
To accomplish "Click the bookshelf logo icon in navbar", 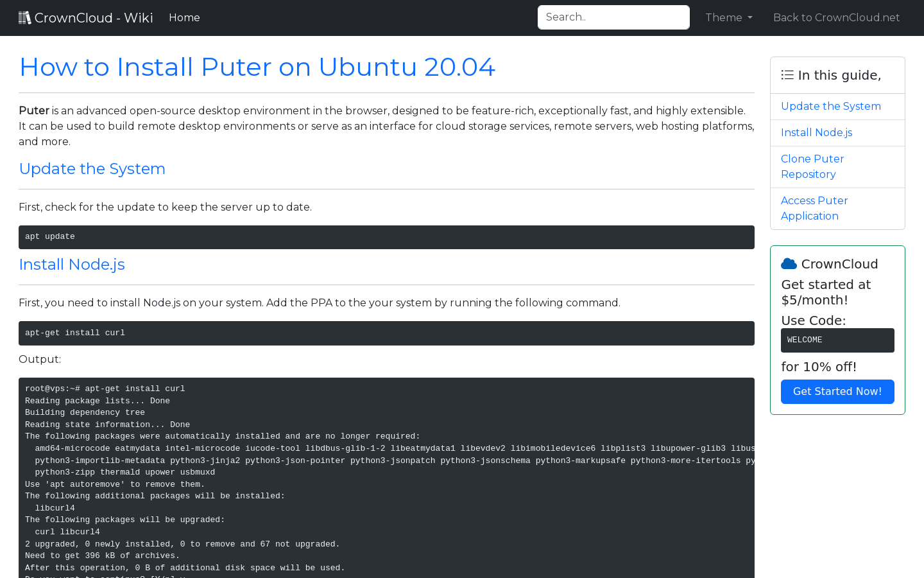I will click(x=25, y=17).
